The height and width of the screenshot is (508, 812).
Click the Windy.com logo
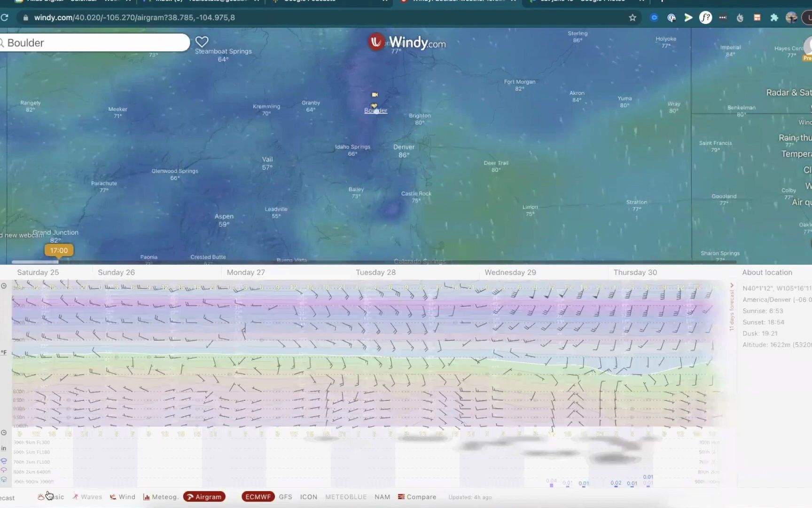407,42
